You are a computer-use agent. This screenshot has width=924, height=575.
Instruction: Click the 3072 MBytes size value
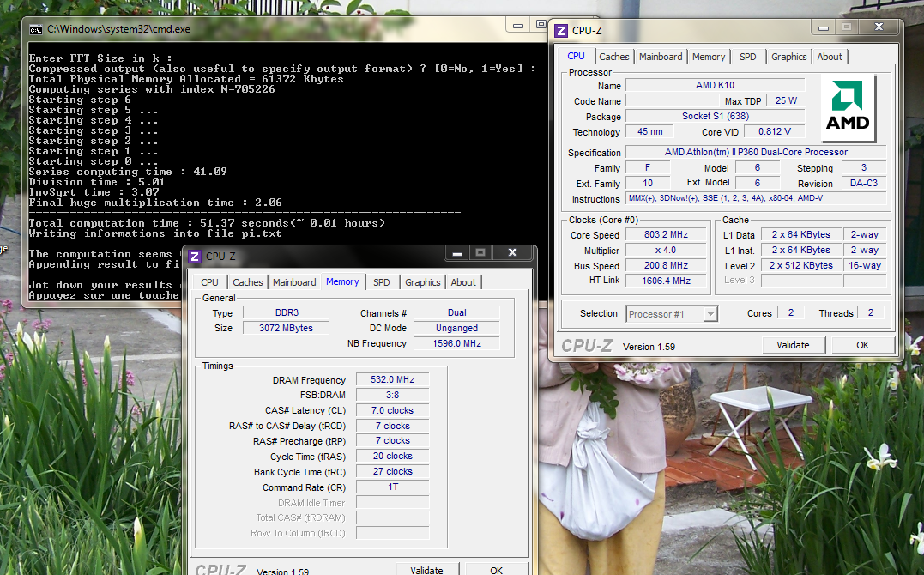[287, 328]
